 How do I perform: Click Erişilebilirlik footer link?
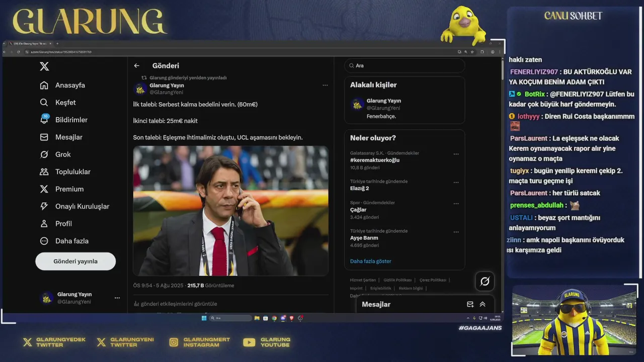(x=381, y=288)
